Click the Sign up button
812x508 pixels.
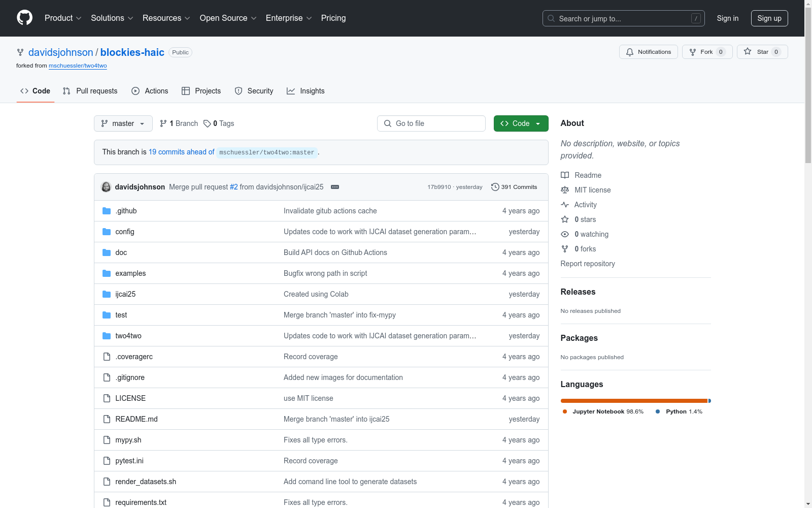point(769,18)
